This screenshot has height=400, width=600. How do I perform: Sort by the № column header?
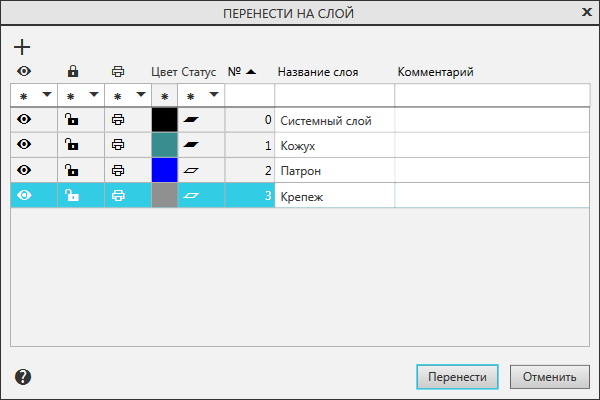[241, 72]
